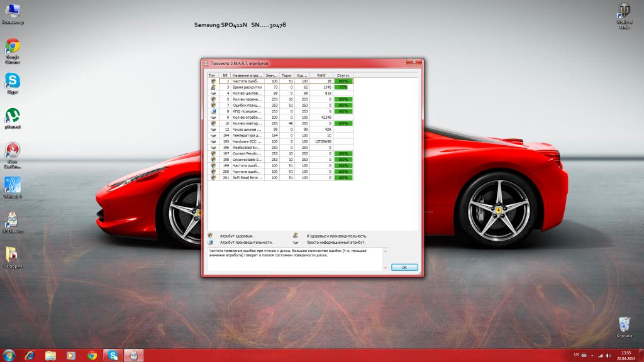The image size is (644, 362).
Task: Click OK to close the S.M.A.R.T. dialog
Action: tap(404, 267)
